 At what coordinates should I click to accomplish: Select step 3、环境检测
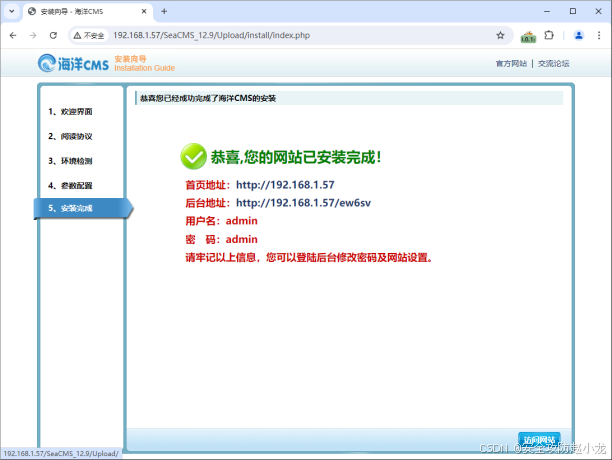click(x=70, y=161)
